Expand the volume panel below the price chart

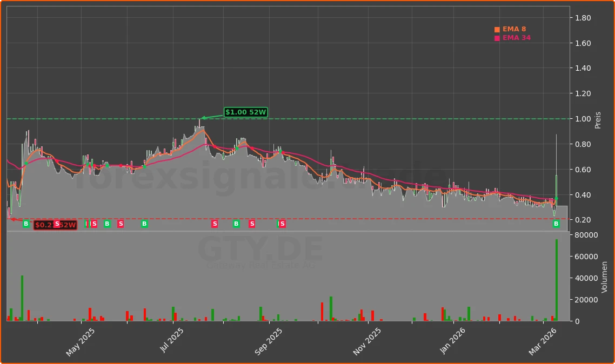(x=286, y=275)
